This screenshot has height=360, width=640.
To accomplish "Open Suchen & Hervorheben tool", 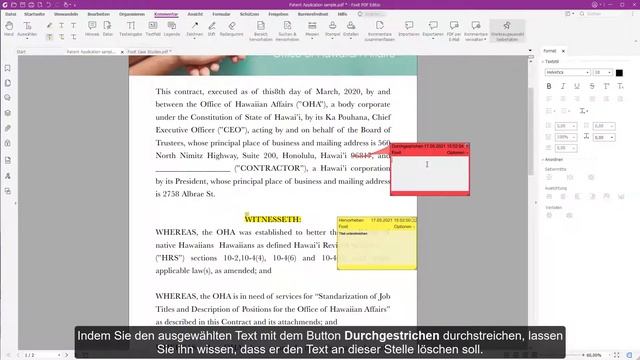I will click(x=287, y=31).
